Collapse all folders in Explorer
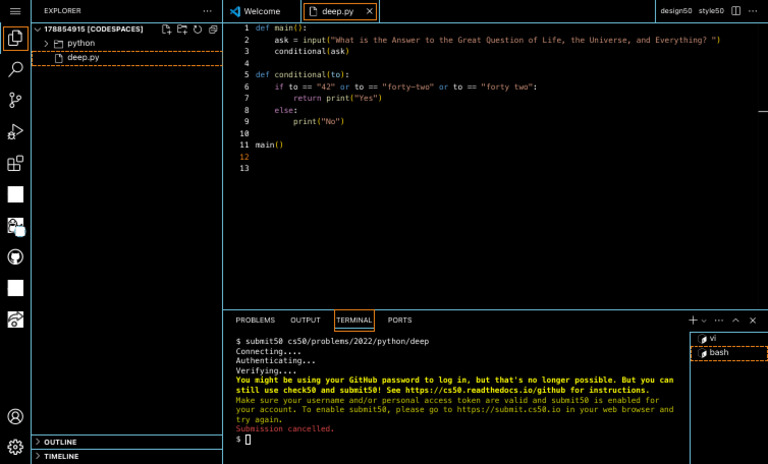768x464 pixels. tap(212, 30)
